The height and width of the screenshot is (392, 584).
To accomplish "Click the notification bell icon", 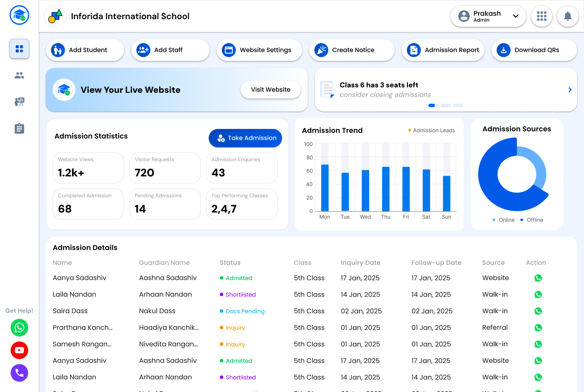I will [567, 17].
